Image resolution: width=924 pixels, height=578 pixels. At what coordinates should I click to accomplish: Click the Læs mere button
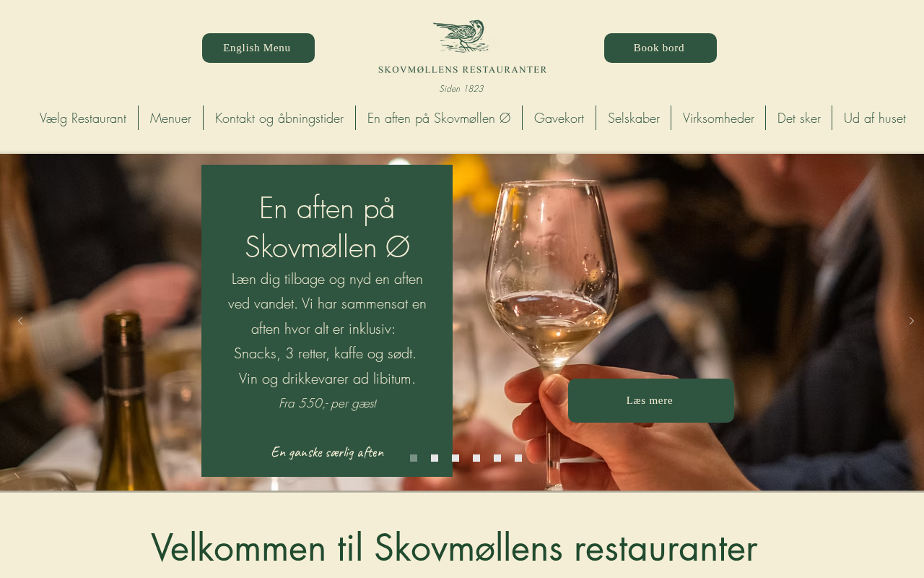tap(651, 400)
